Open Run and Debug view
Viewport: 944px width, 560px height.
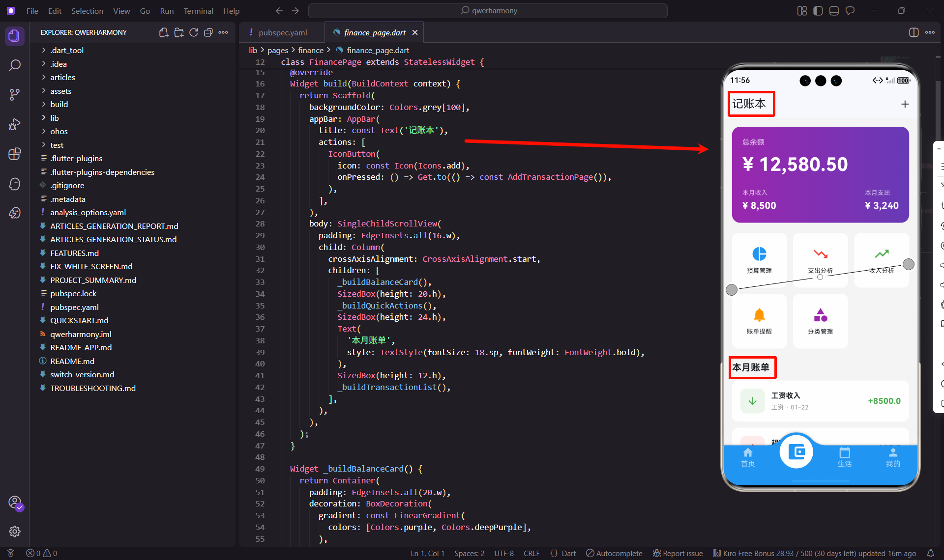coord(15,124)
